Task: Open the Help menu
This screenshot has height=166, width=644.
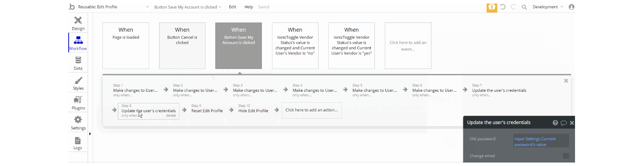Action: click(x=249, y=7)
